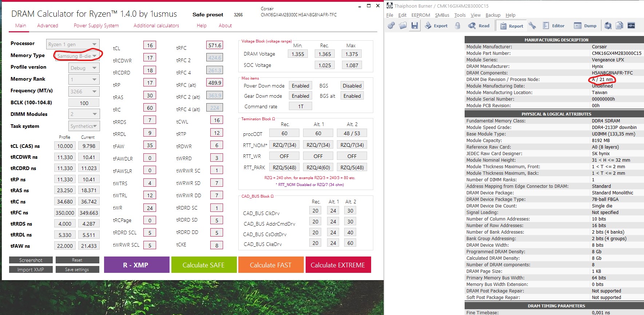The width and height of the screenshot is (644, 315).
Task: Click the tRFC value field showing 571.6
Action: (x=215, y=45)
